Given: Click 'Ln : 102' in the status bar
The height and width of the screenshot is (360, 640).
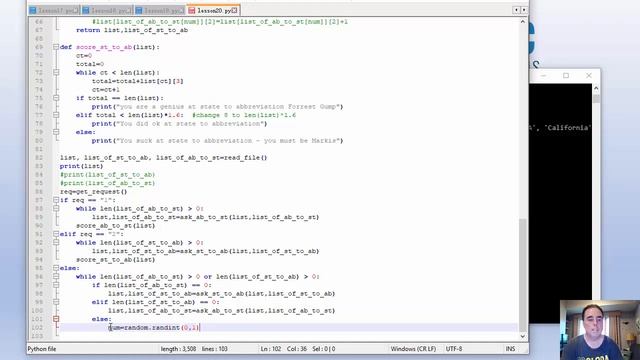Looking at the screenshot, I should coord(271,349).
